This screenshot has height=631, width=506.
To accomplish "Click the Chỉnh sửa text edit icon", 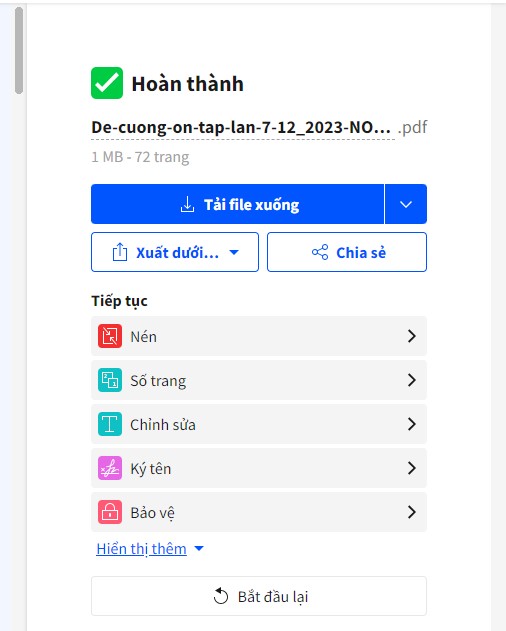I will [x=110, y=424].
